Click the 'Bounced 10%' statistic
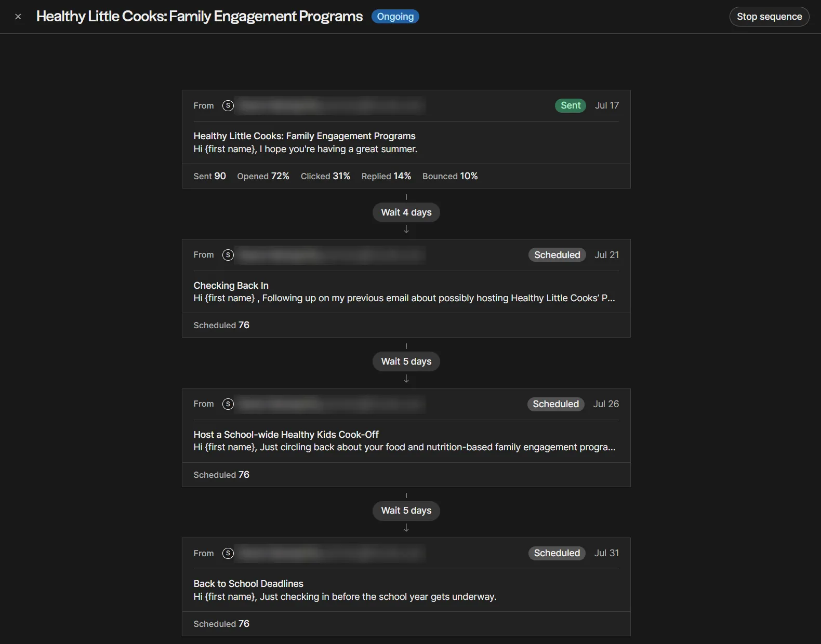This screenshot has height=644, width=821. coord(450,176)
